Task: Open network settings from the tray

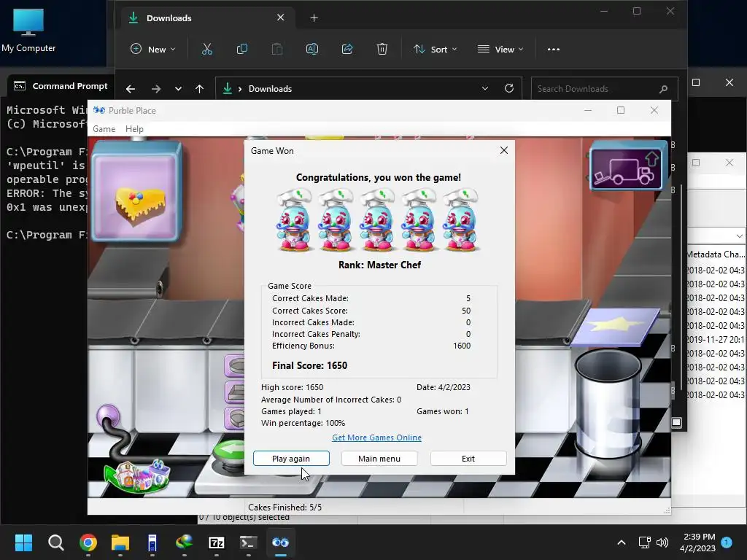Action: tap(644, 542)
